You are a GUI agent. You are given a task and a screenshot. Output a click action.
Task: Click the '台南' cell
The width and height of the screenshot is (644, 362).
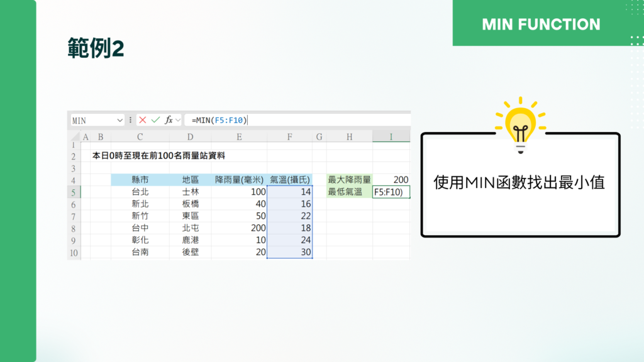[x=140, y=252]
